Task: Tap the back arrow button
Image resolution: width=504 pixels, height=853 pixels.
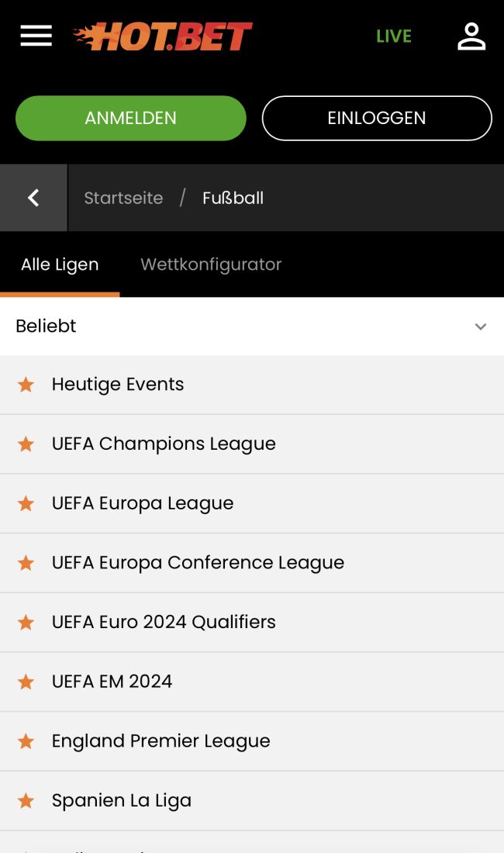Action: (x=33, y=198)
